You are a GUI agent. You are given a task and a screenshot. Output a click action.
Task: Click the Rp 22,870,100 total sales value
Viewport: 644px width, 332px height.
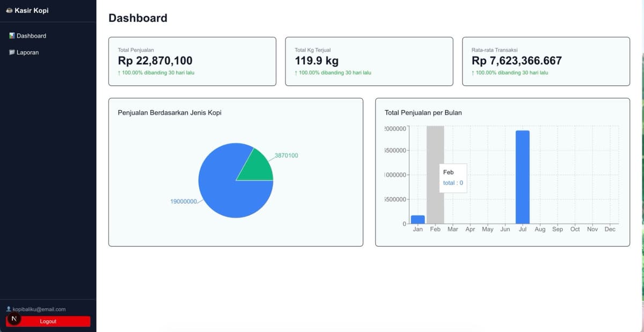click(x=155, y=61)
